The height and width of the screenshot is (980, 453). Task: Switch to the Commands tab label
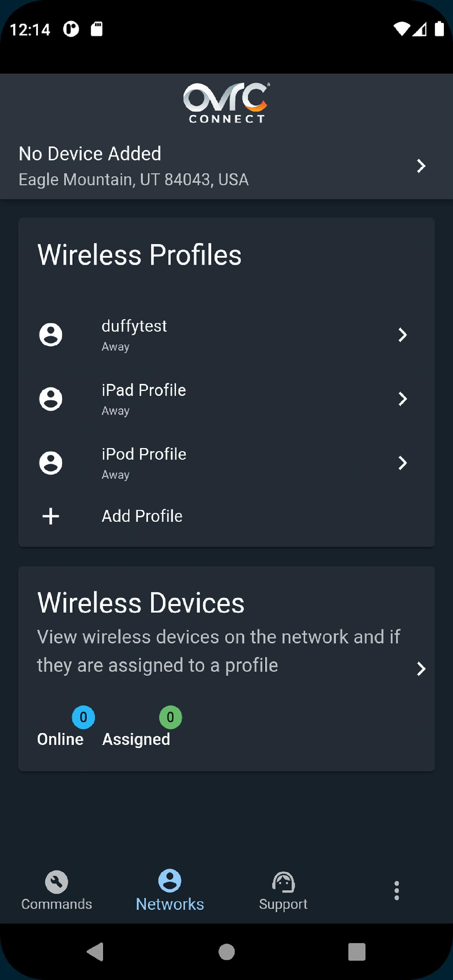coord(56,904)
